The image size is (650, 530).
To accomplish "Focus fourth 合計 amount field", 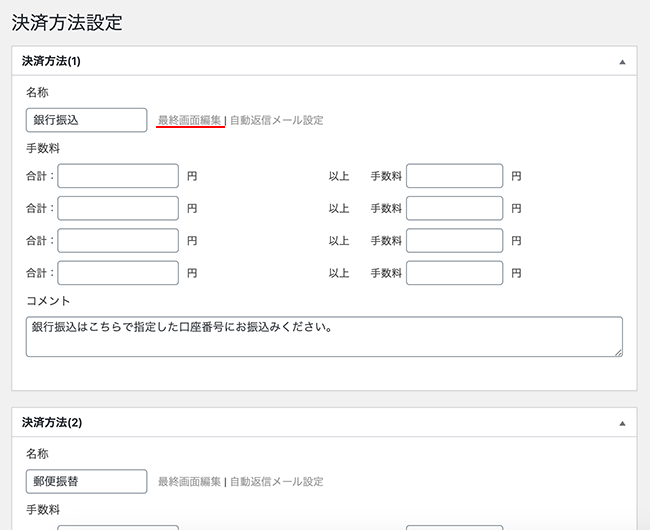I will pyautogui.click(x=118, y=273).
